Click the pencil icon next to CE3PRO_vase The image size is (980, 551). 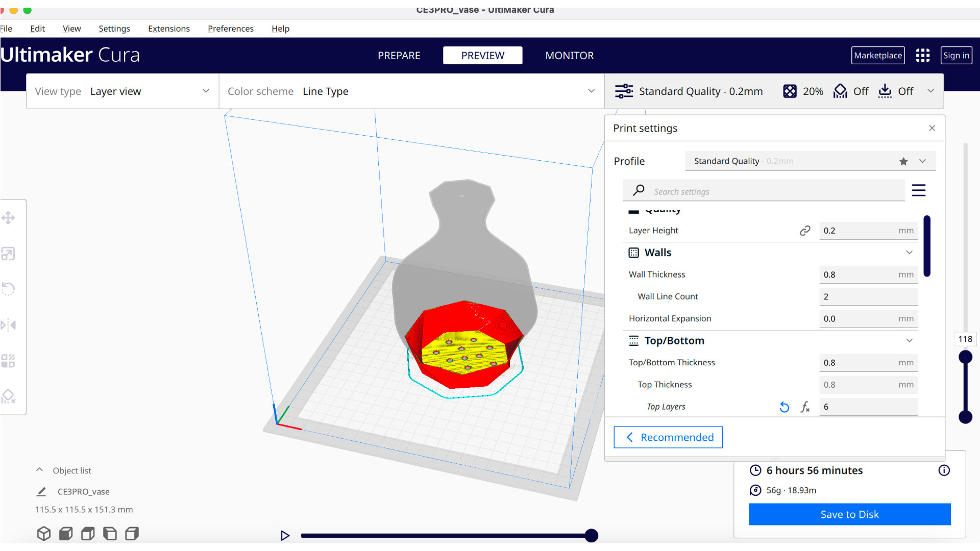tap(41, 492)
